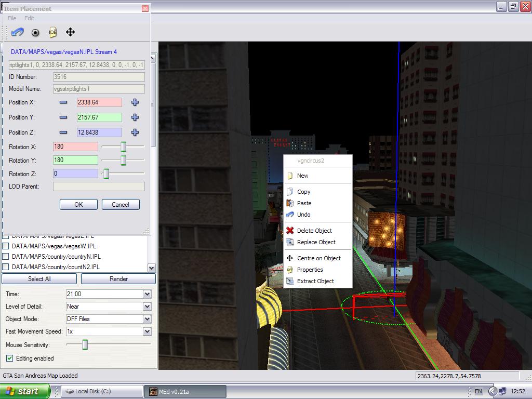
Task: Choose New from the context menu
Action: tap(318, 176)
